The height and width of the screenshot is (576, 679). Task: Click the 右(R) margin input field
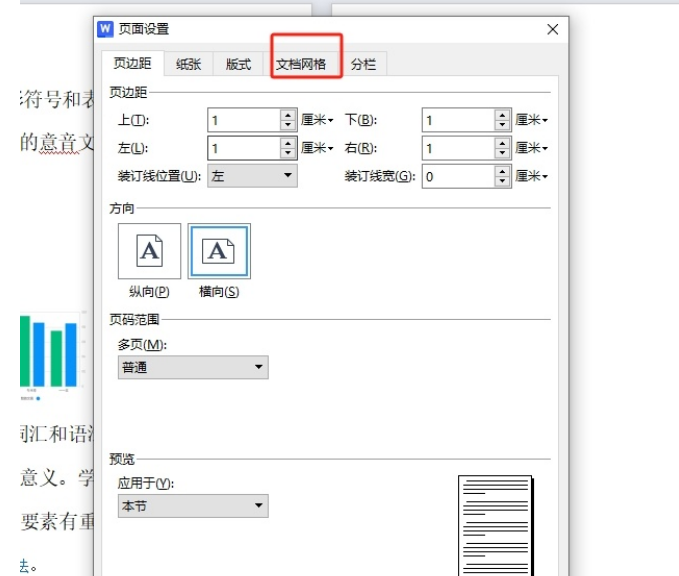[458, 149]
